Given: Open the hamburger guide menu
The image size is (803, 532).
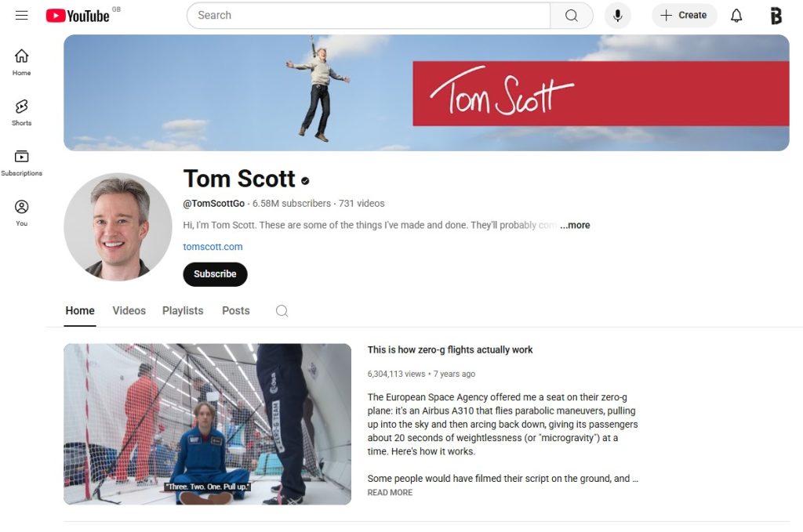Looking at the screenshot, I should coord(21,16).
